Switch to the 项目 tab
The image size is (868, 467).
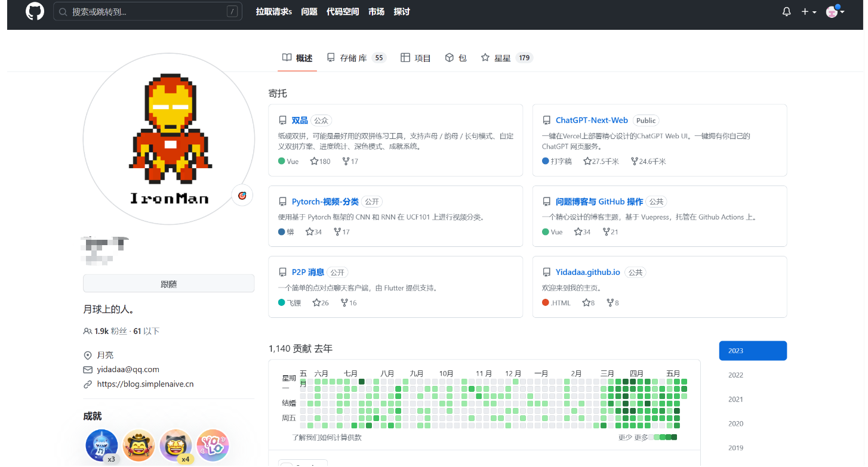pos(415,58)
